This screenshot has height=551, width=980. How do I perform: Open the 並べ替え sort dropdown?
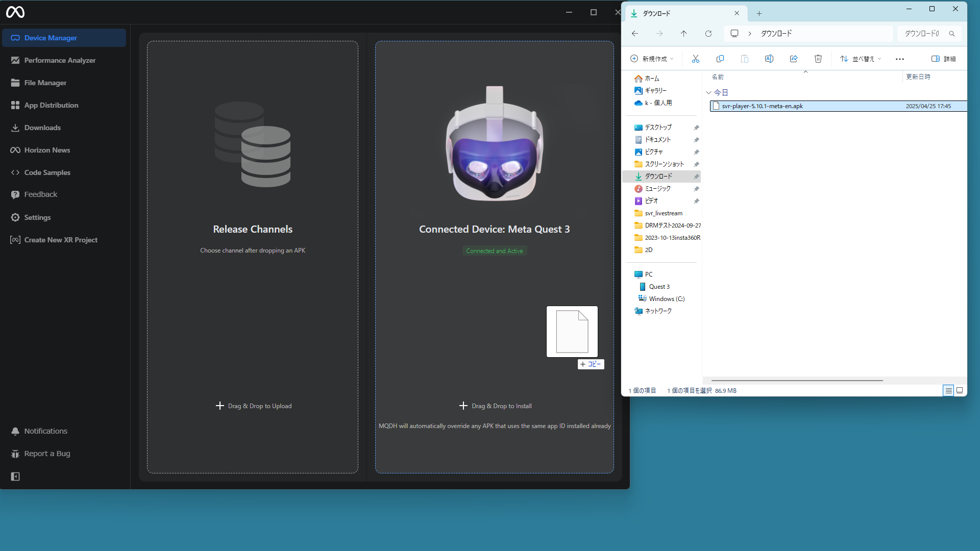tap(861, 59)
